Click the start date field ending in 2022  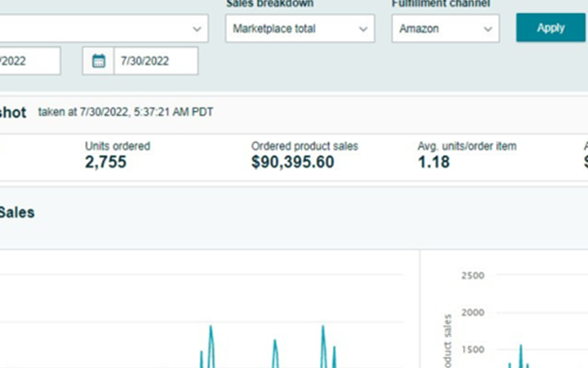click(30, 61)
